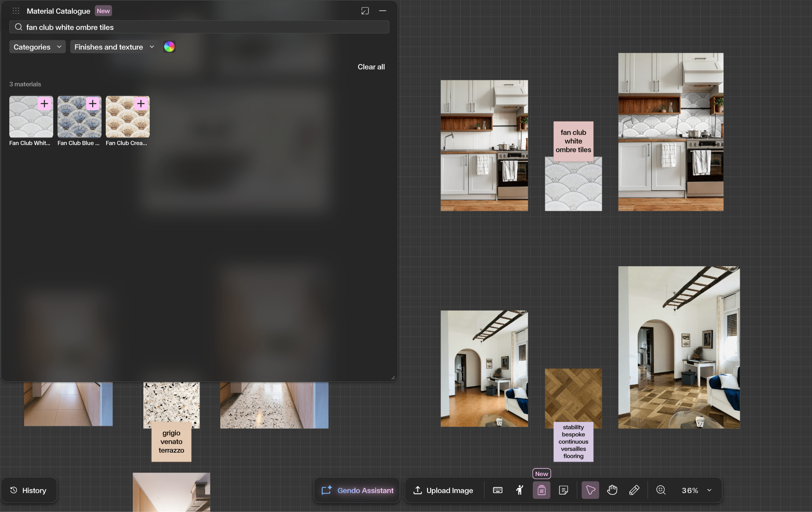Select the terrazzo swatch image on canvas
The height and width of the screenshot is (512, 812).
[171, 402]
